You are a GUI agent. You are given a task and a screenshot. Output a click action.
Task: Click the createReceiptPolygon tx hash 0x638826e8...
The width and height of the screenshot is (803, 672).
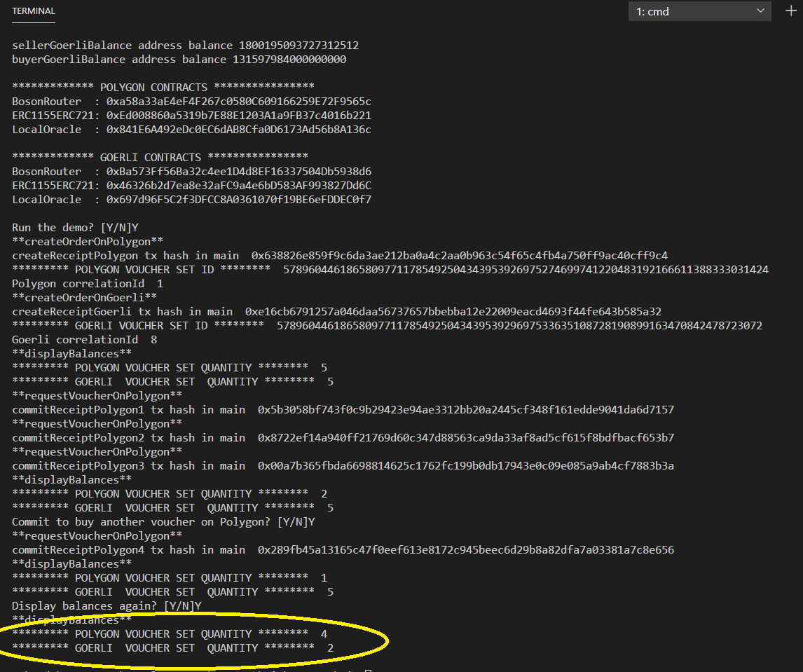pos(460,256)
